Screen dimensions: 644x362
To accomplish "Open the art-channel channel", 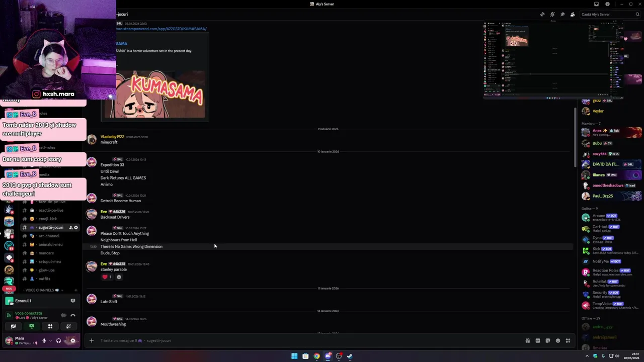I will 49,236.
